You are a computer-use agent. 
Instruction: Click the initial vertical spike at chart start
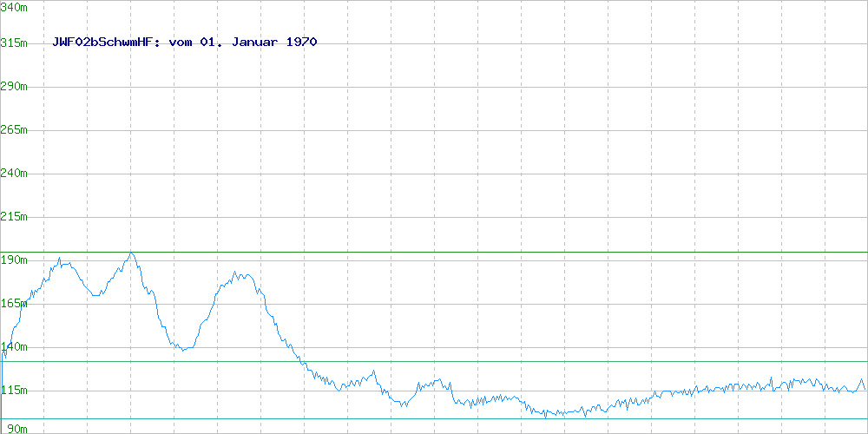[x=3, y=387]
